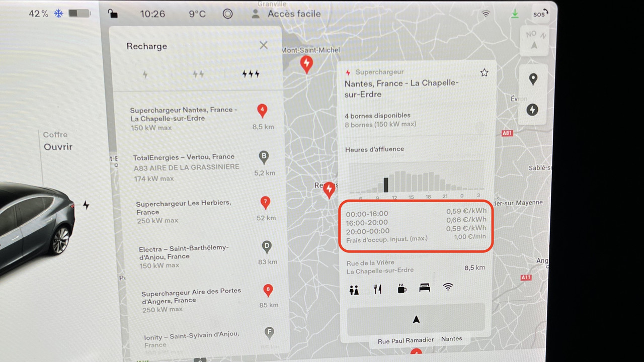The image size is (644, 362).
Task: Tap the Mont-Saint-Michel label on the map
Action: pos(311,50)
